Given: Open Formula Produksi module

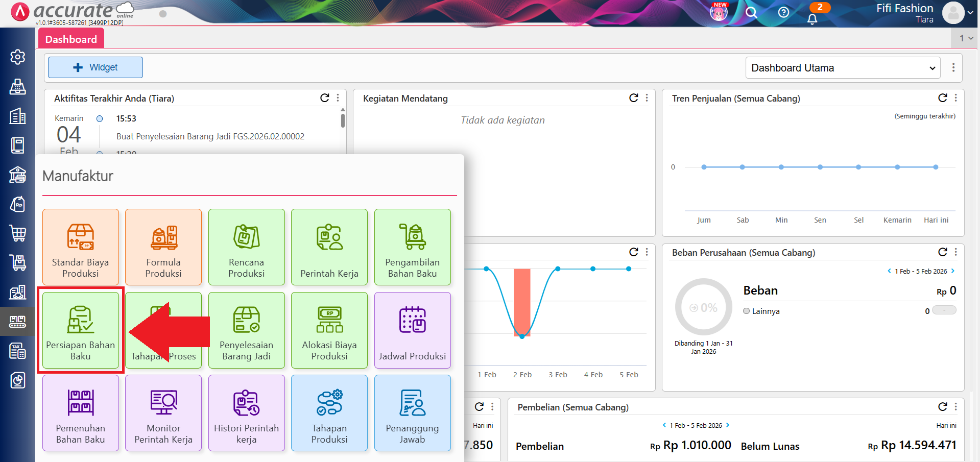Looking at the screenshot, I should click(x=163, y=247).
